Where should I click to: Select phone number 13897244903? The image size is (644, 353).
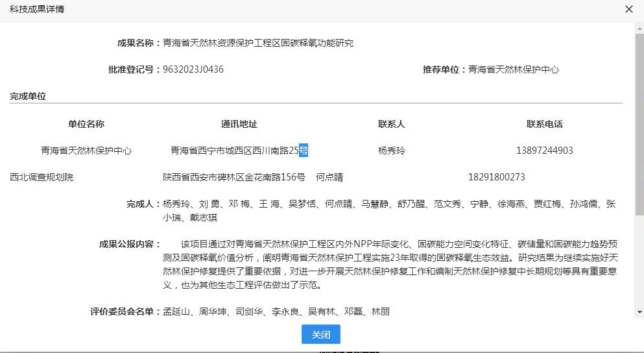coord(544,151)
